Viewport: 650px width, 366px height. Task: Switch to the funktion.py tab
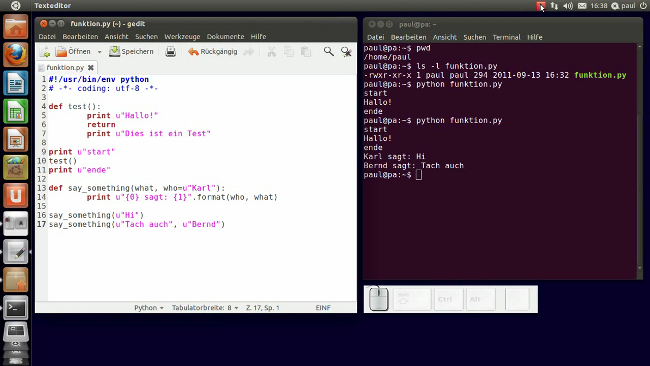(65, 67)
